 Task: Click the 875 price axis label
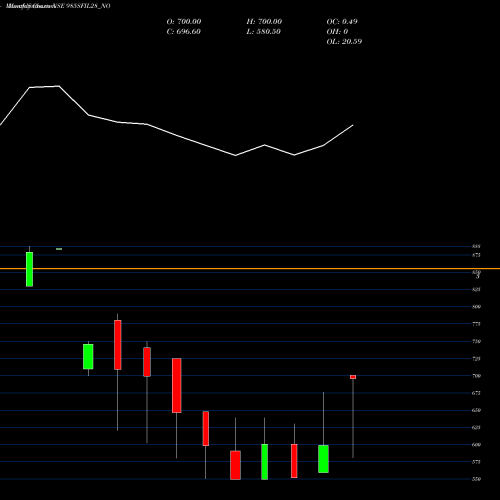pyautogui.click(x=476, y=255)
